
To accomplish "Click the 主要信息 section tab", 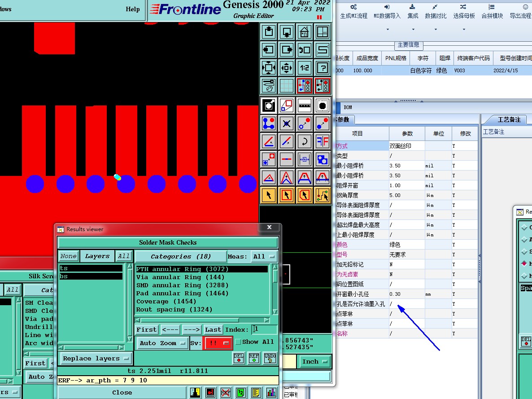I will 408,45.
